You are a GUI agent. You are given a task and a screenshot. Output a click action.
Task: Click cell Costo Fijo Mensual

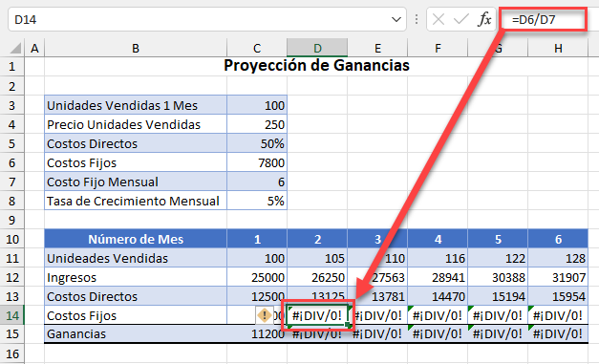(x=136, y=182)
